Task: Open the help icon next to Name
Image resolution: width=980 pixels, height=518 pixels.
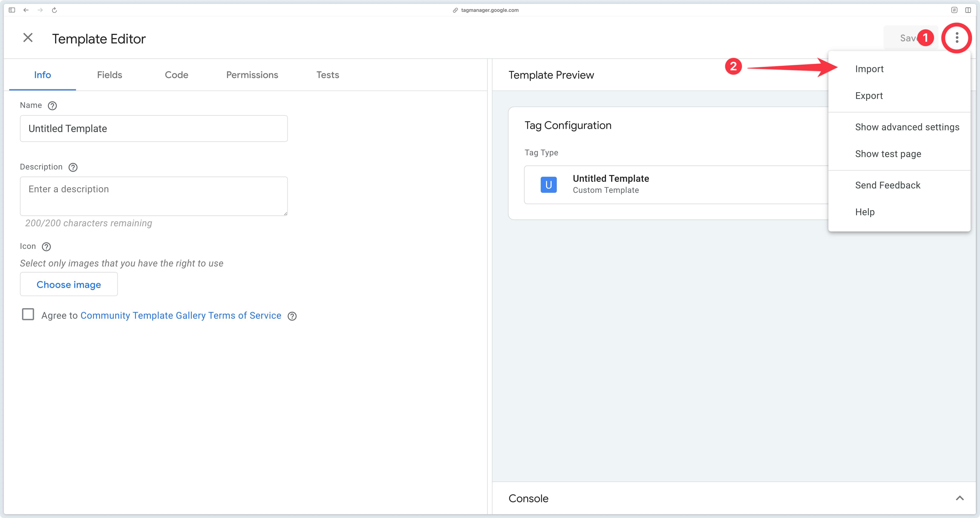Action: point(52,106)
